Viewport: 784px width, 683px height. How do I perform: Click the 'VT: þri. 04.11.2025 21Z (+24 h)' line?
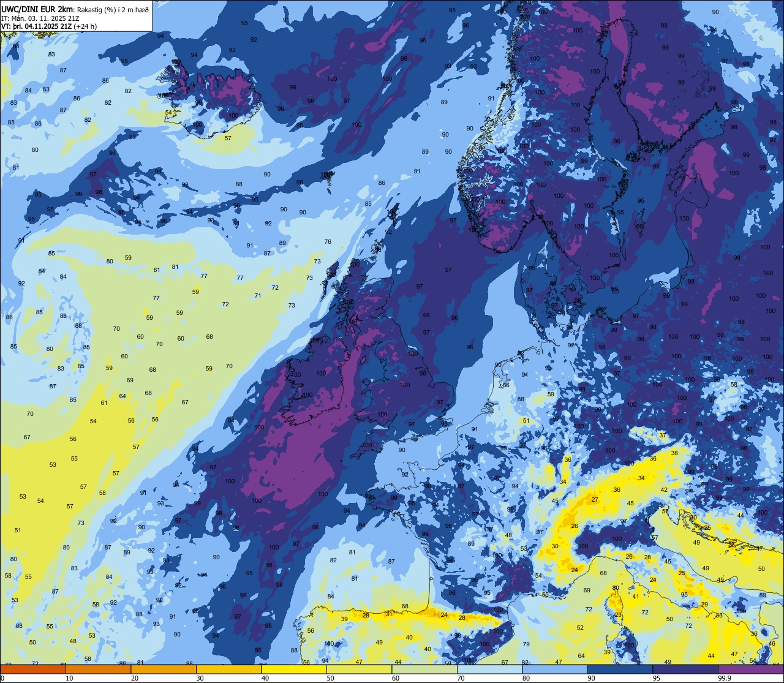[x=49, y=27]
